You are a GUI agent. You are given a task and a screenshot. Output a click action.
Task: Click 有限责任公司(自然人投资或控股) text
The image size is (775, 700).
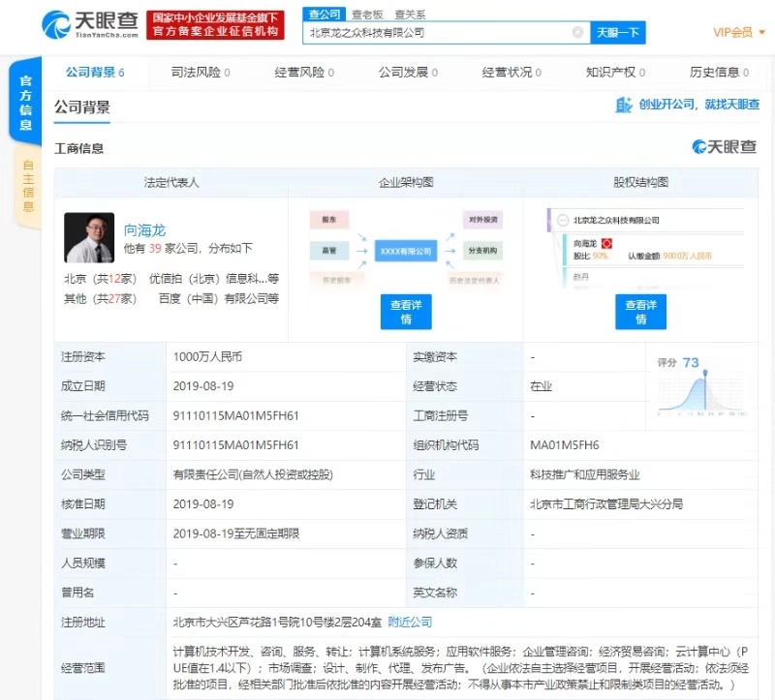(x=253, y=474)
